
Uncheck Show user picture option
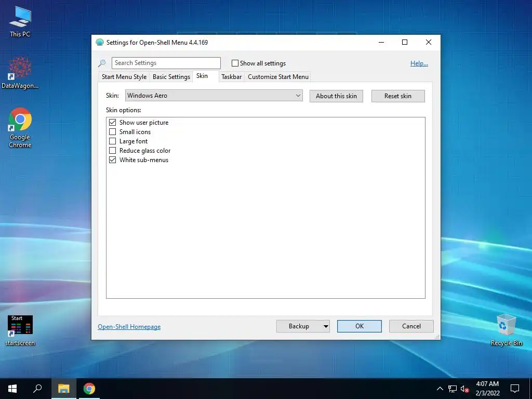112,122
